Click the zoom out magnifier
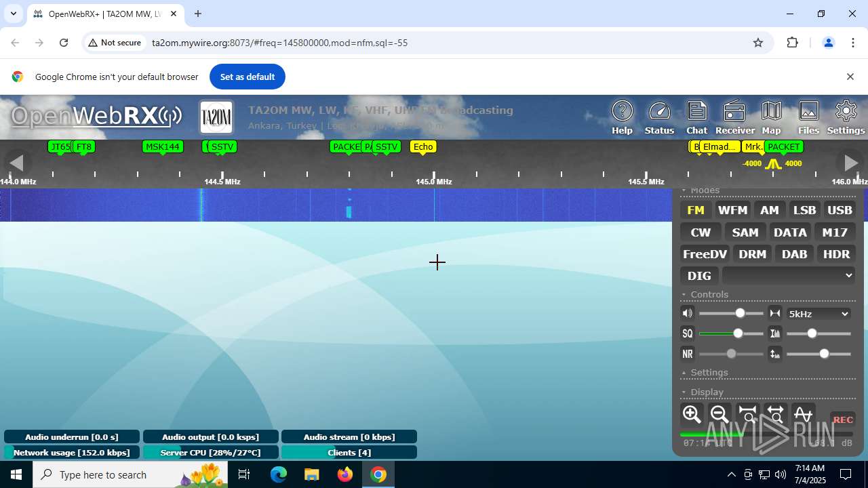The image size is (868, 488). (719, 414)
